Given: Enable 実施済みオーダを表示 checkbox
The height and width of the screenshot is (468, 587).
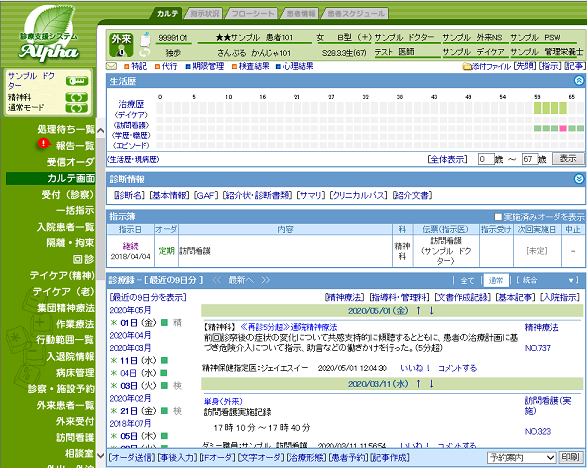Looking at the screenshot, I should click(x=498, y=217).
